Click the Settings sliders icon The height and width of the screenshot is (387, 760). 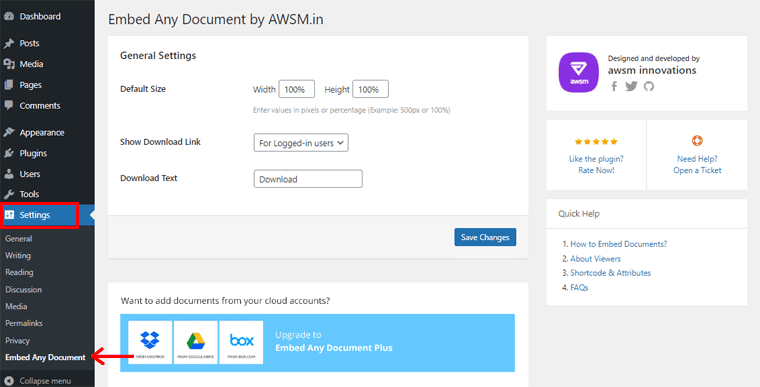pos(9,215)
